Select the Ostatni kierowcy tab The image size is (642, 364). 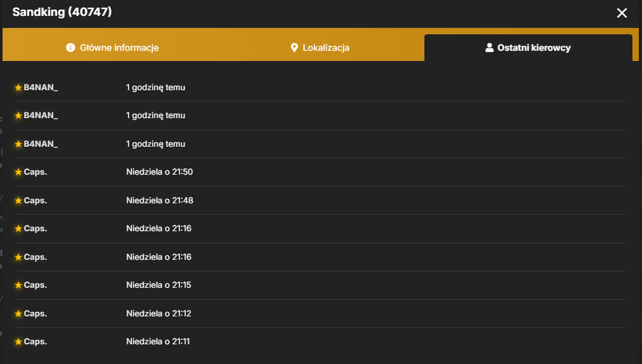click(528, 48)
